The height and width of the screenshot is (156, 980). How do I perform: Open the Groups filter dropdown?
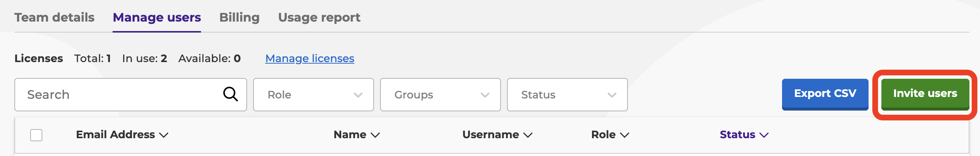440,95
